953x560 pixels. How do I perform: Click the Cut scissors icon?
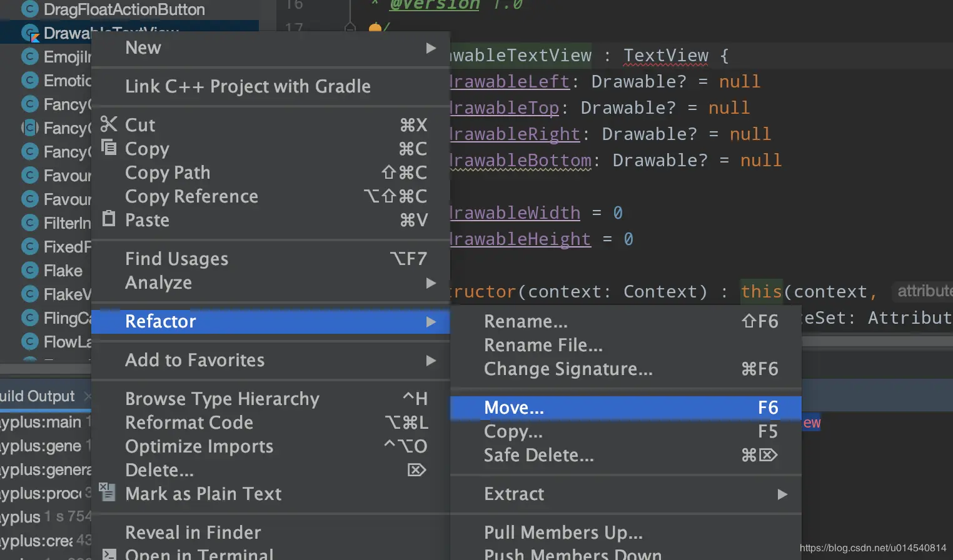pyautogui.click(x=109, y=124)
